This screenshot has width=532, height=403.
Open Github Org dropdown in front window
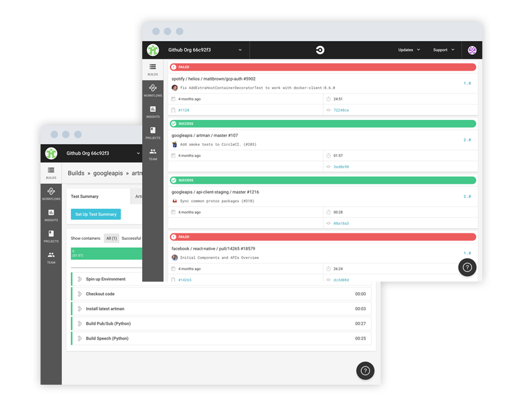(x=205, y=50)
